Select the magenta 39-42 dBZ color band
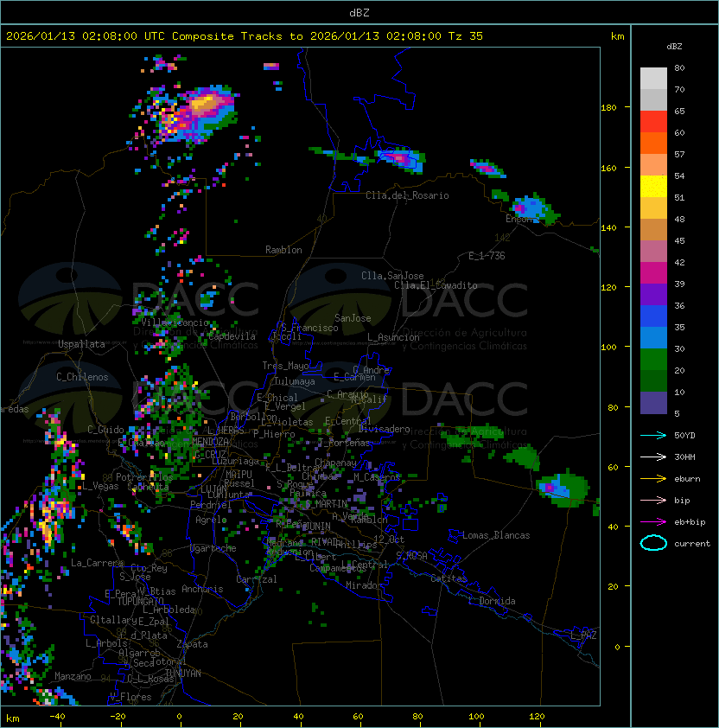Viewport: 719px width, 728px height. pyautogui.click(x=653, y=273)
